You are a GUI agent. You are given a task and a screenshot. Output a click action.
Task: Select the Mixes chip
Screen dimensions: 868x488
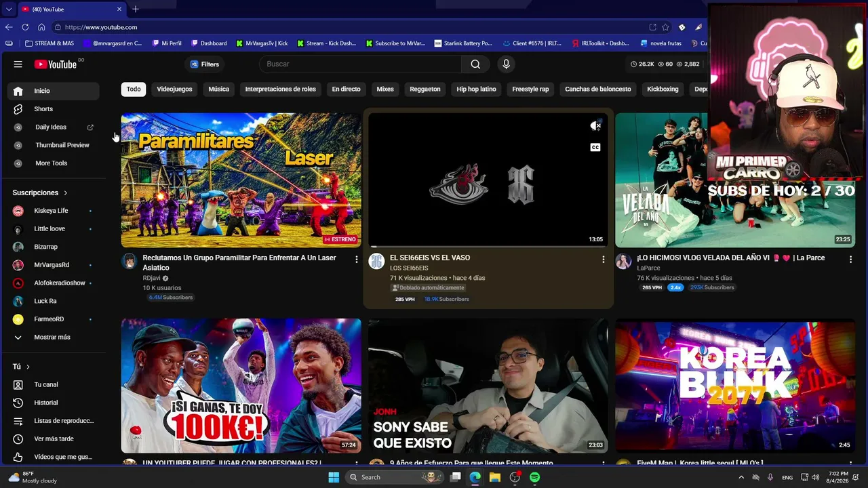click(385, 89)
